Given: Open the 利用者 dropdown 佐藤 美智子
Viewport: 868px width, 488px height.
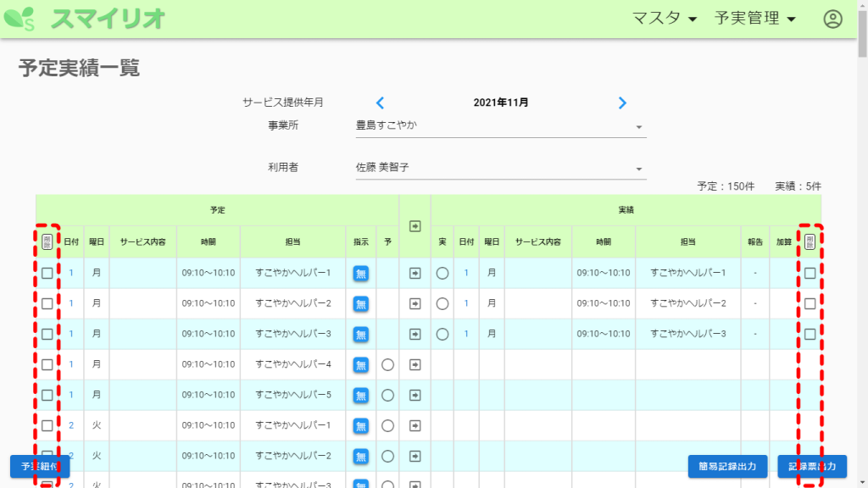Looking at the screenshot, I should pyautogui.click(x=501, y=168).
